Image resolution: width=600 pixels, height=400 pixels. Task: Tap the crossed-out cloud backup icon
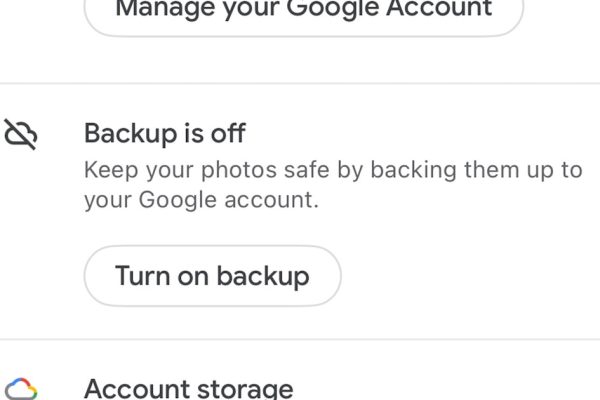pyautogui.click(x=21, y=134)
